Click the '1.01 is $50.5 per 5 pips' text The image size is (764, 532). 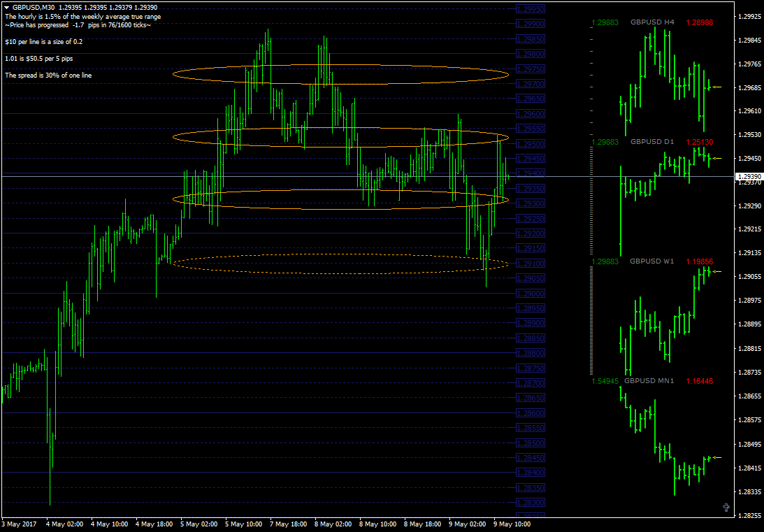pyautogui.click(x=39, y=59)
